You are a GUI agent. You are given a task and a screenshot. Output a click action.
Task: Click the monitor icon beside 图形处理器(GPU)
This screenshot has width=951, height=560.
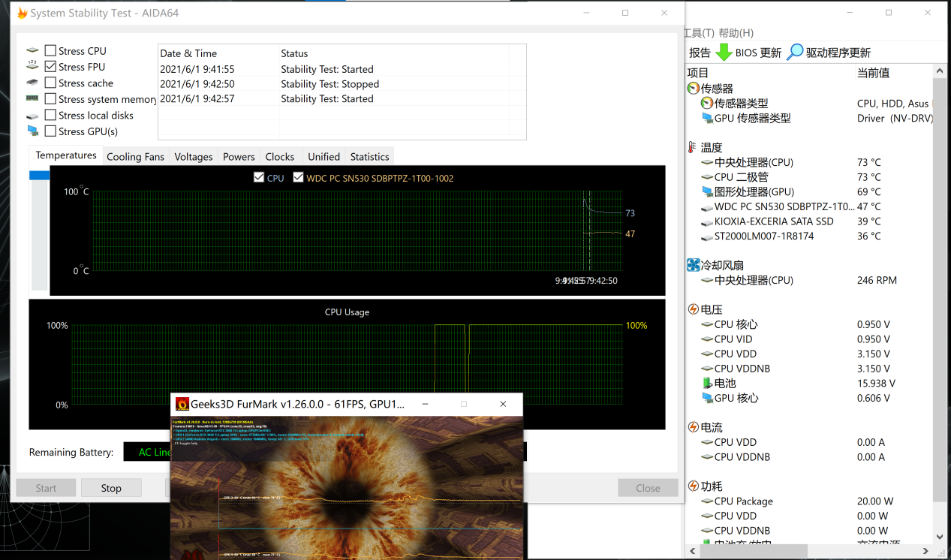click(707, 192)
